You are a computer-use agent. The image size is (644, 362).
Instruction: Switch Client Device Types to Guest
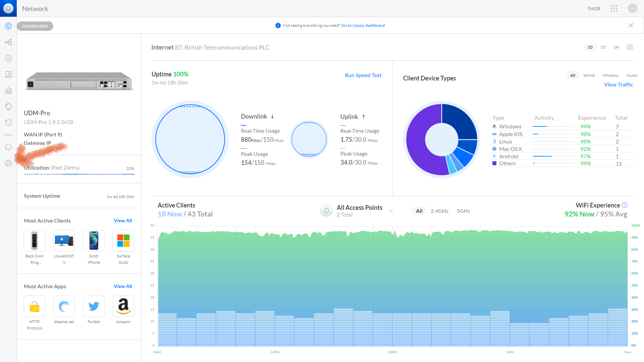point(632,75)
